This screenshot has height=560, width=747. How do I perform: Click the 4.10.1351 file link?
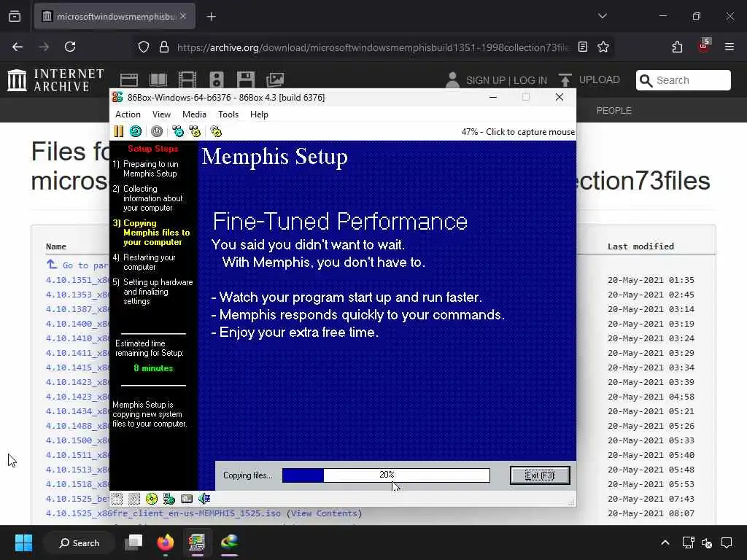click(x=77, y=280)
